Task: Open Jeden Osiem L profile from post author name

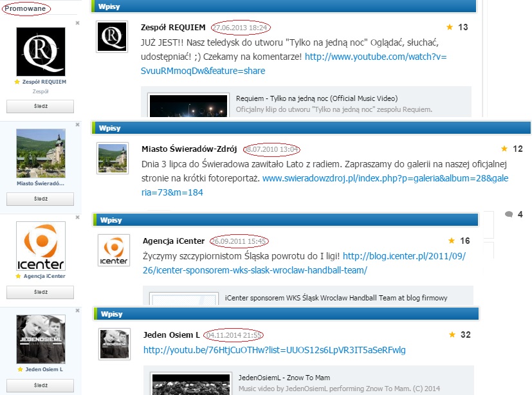Action: (172, 335)
